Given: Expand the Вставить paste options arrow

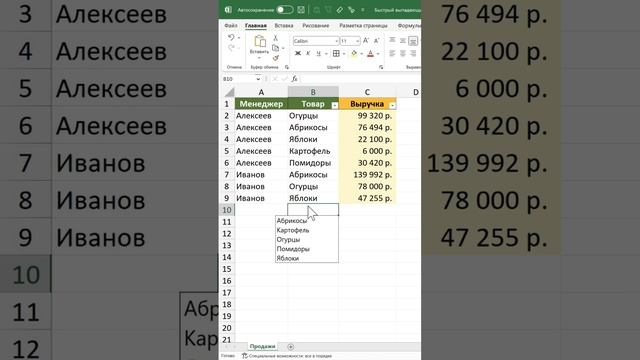Looking at the screenshot, I should (259, 58).
